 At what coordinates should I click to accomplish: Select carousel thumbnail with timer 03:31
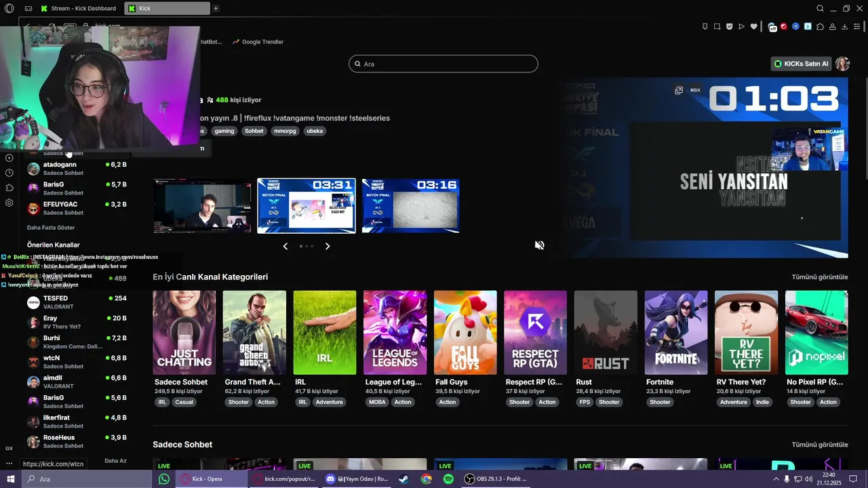click(307, 205)
